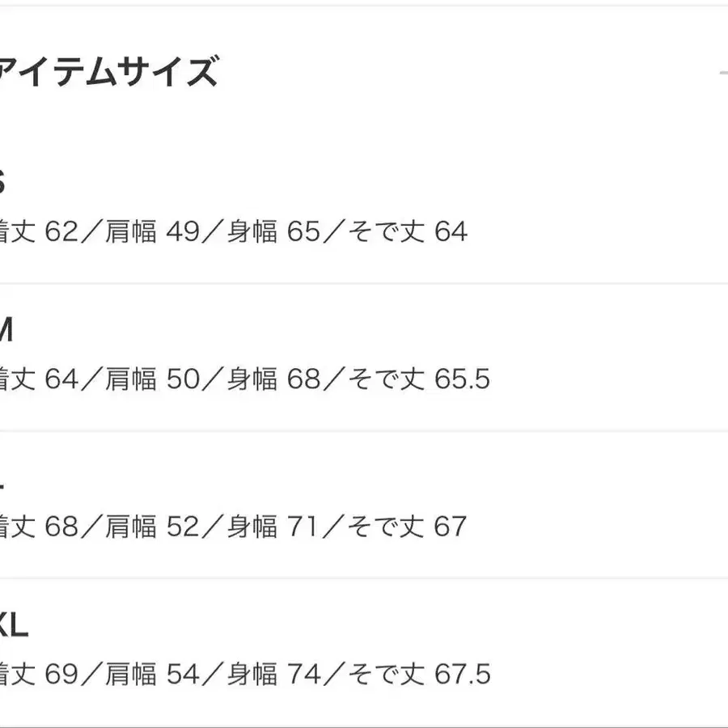Select the XL size label
Image resolution: width=728 pixels, height=728 pixels.
pyautogui.click(x=14, y=625)
